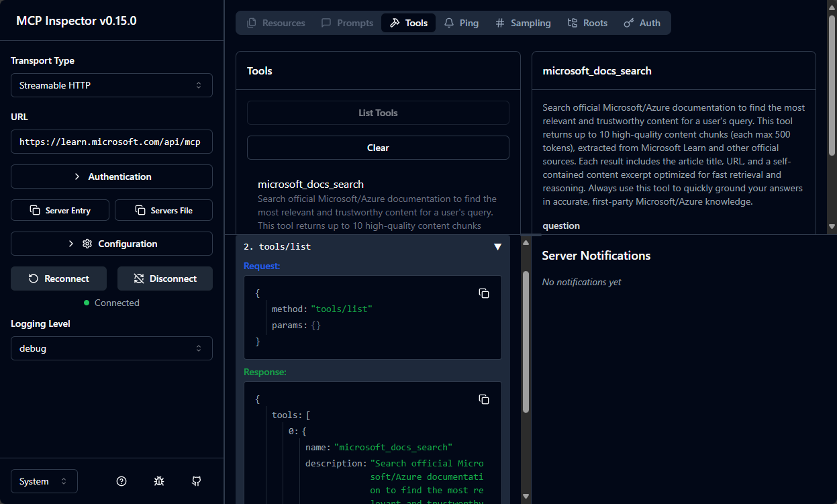Expand the Authentication section
This screenshot has width=837, height=504.
[111, 177]
